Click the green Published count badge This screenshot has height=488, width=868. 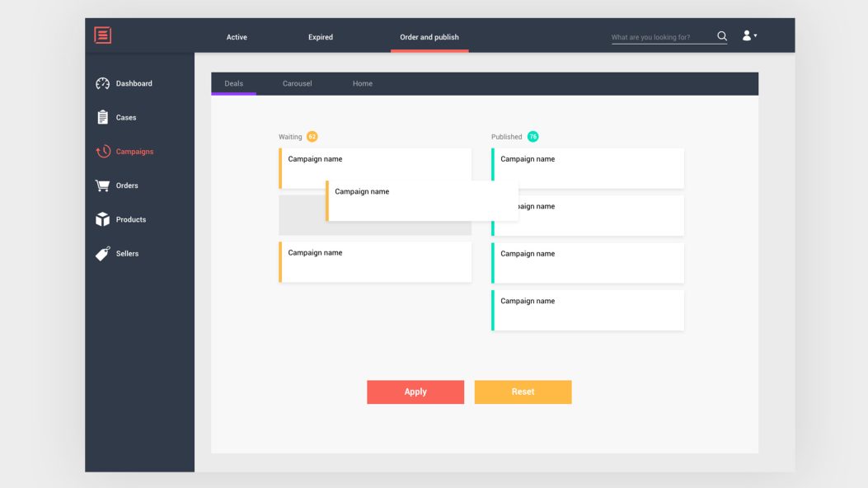click(533, 137)
